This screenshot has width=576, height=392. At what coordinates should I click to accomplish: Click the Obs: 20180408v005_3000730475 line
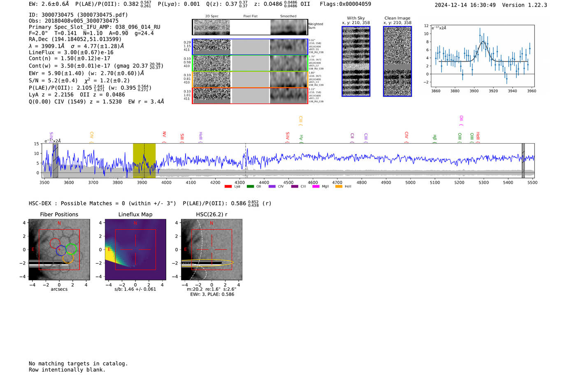coord(74,21)
